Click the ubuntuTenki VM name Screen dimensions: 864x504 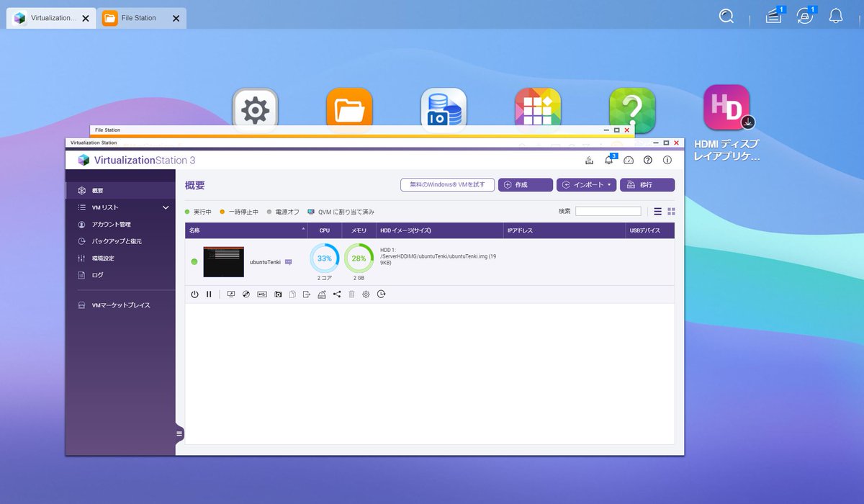click(x=265, y=262)
